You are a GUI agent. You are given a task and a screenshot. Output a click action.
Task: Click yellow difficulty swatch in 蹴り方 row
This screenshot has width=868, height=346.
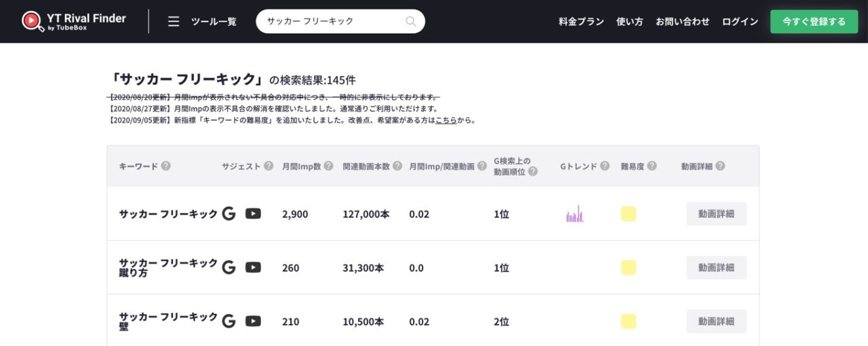point(629,267)
